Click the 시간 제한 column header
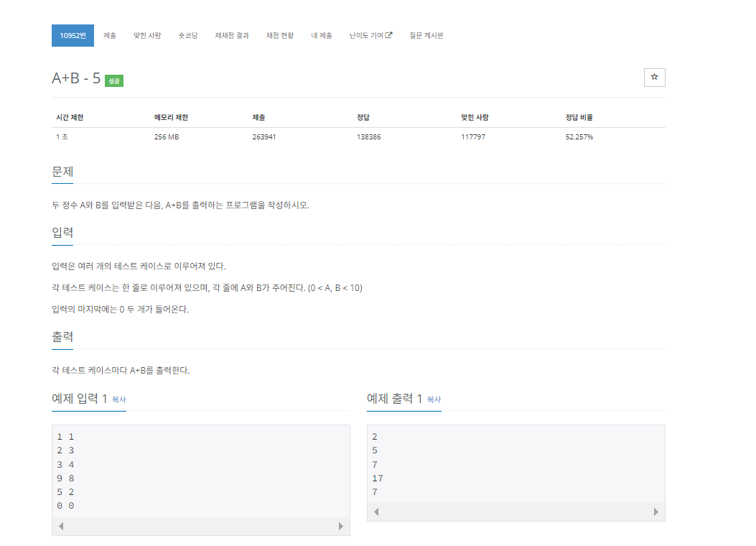This screenshot has height=546, width=756. 70,117
